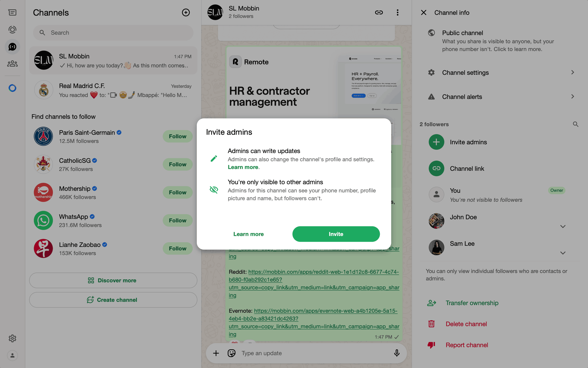Follow Lianhe Zaobao channel
The height and width of the screenshot is (368, 588).
tap(178, 248)
